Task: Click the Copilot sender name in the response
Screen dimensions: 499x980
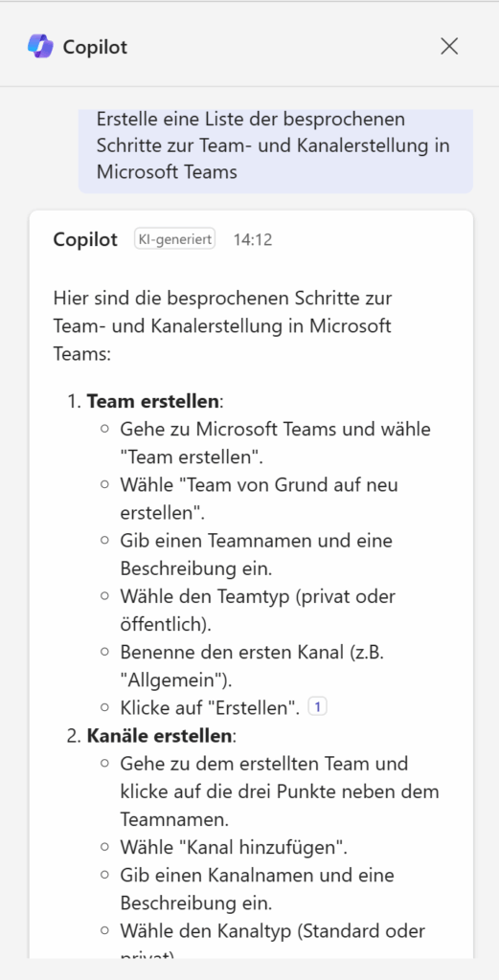Action: 85,239
